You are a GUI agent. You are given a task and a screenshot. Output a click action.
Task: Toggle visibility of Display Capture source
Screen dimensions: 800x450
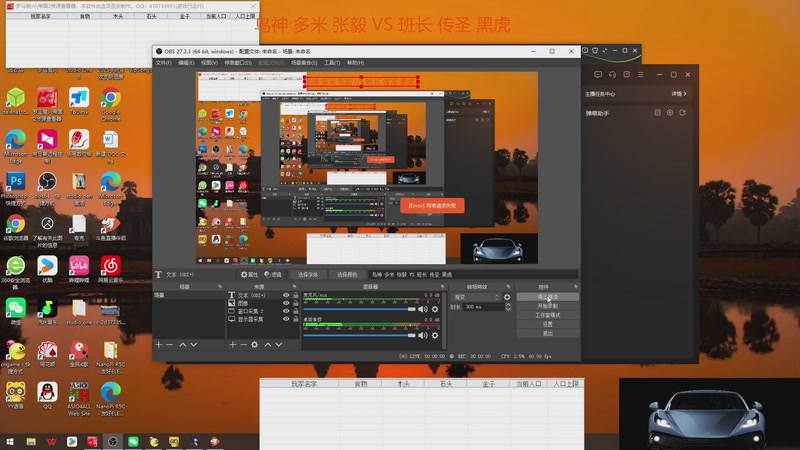tap(286, 319)
